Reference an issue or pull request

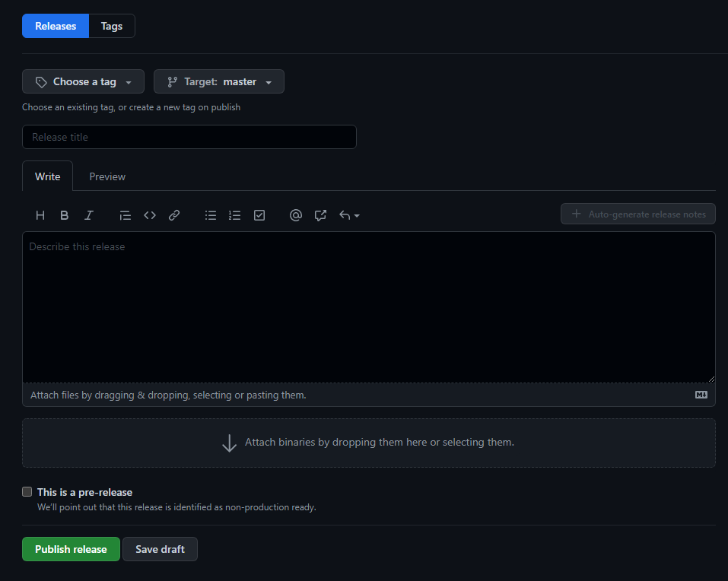pos(319,215)
